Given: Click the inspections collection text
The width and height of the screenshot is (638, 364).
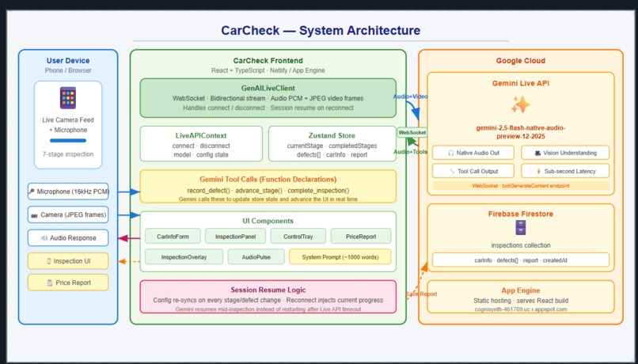Looking at the screenshot, I should pyautogui.click(x=520, y=245).
